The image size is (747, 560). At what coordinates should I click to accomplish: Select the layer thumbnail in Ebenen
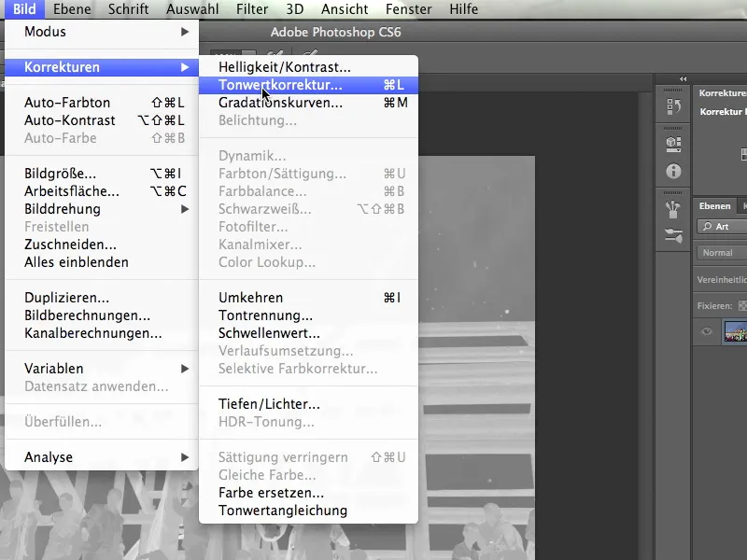pyautogui.click(x=735, y=331)
